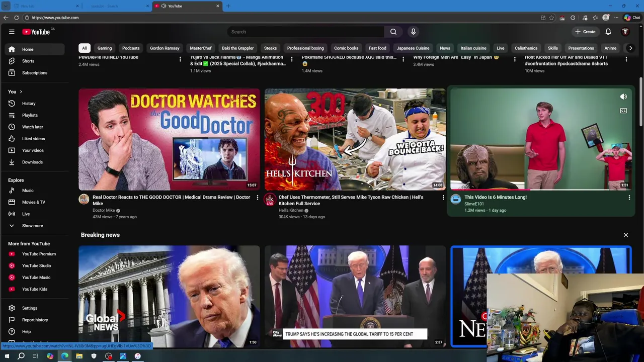Dismiss the Breaking news section
This screenshot has height=362, width=644.
click(626, 235)
